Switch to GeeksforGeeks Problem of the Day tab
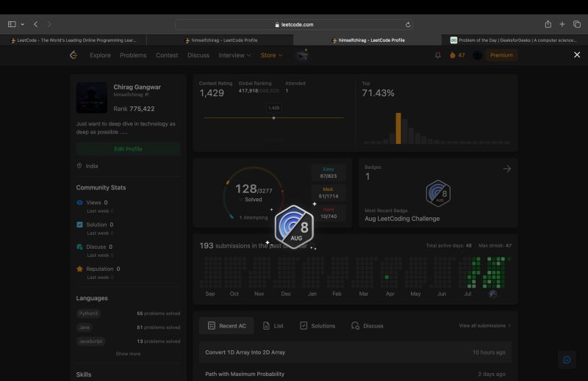This screenshot has height=381, width=588. click(x=514, y=40)
